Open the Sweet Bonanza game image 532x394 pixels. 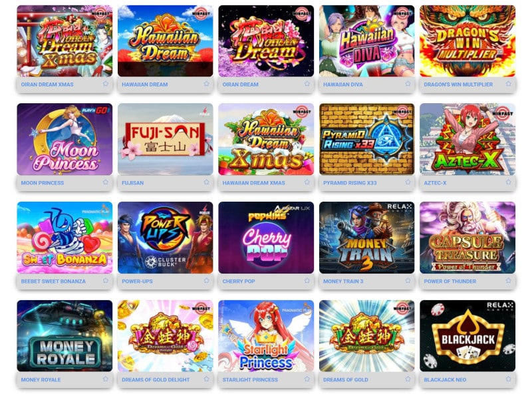coord(65,238)
